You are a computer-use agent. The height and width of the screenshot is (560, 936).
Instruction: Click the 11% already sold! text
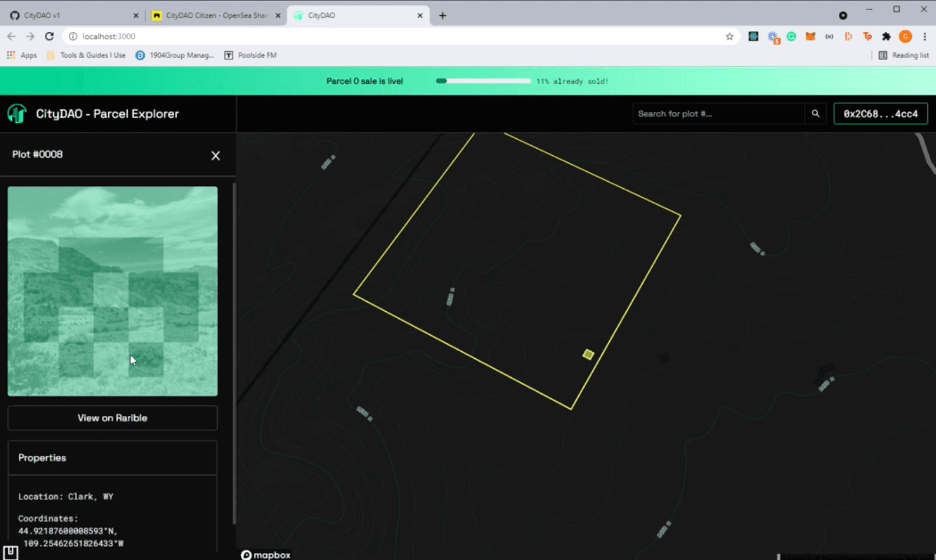point(572,81)
